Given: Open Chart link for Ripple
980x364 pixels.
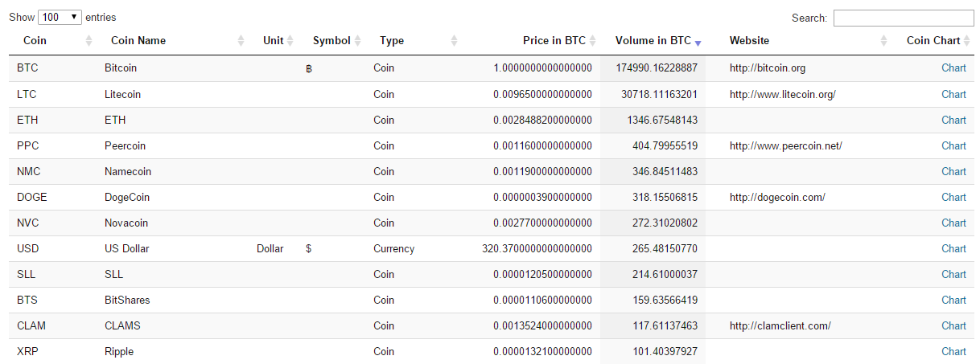Looking at the screenshot, I should tap(953, 351).
